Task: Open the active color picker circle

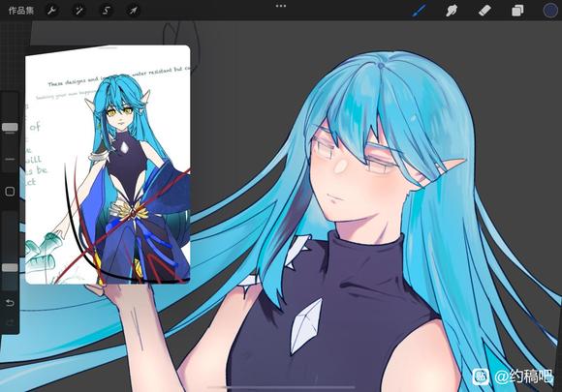Action: tap(550, 11)
